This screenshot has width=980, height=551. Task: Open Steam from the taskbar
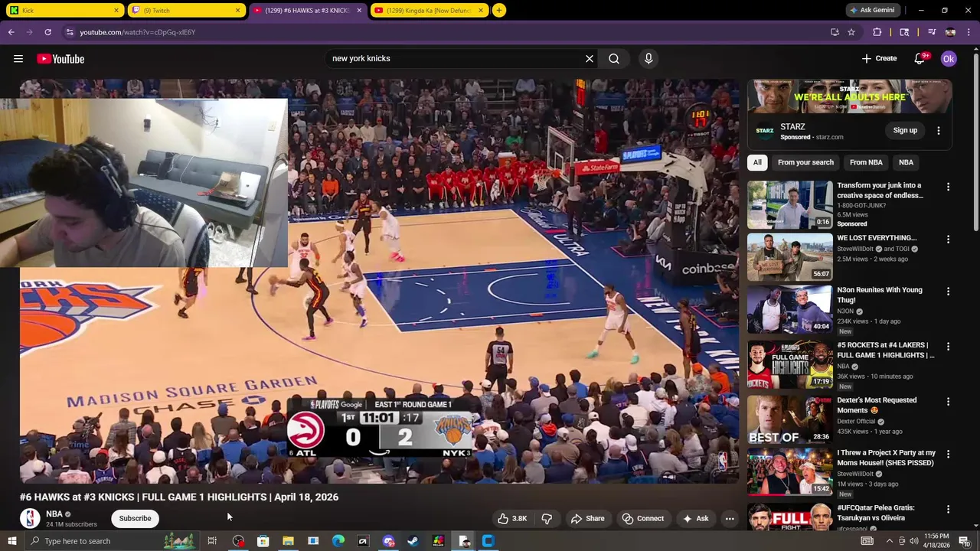413,541
